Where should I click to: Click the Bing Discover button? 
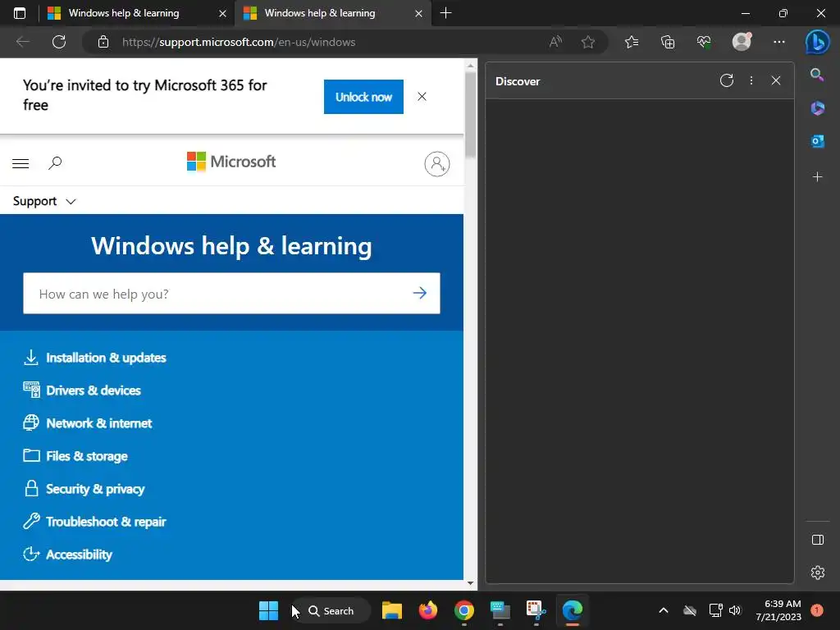[x=818, y=42]
